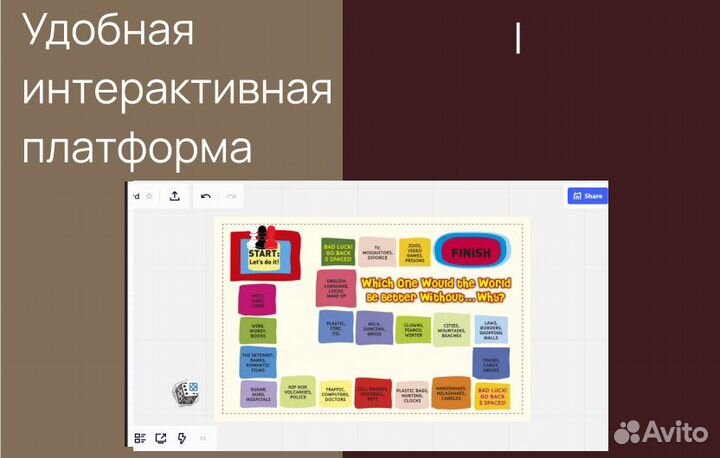
Task: Click the game title 'Which One Would the World'
Action: point(436,283)
